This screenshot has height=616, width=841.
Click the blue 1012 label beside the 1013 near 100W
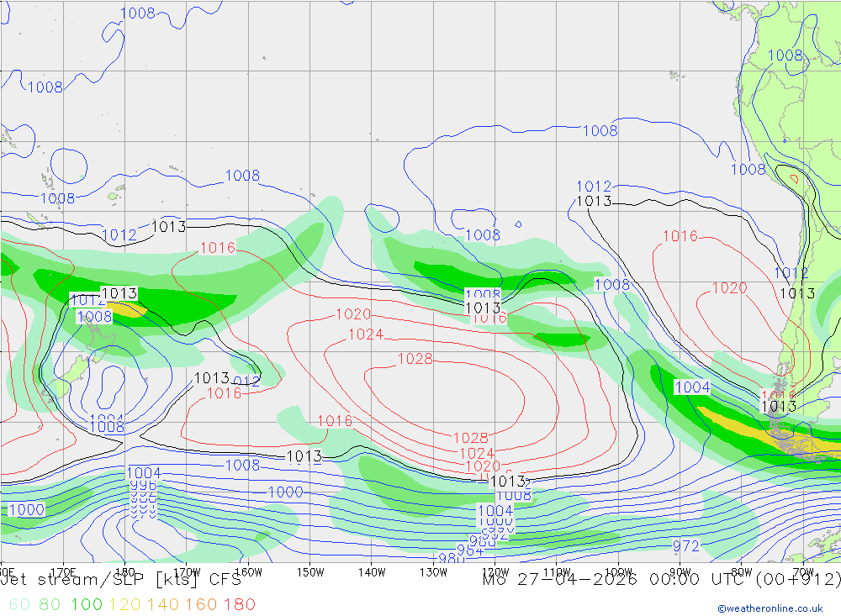(x=594, y=187)
